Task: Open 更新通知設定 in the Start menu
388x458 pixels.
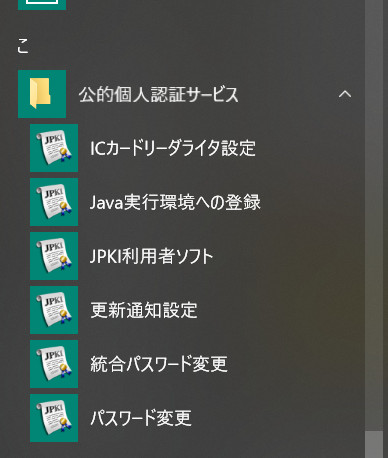Action: (x=144, y=310)
